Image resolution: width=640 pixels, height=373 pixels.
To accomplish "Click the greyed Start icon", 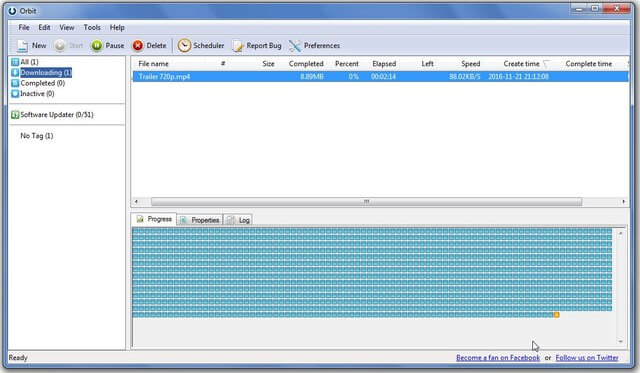I will (60, 46).
